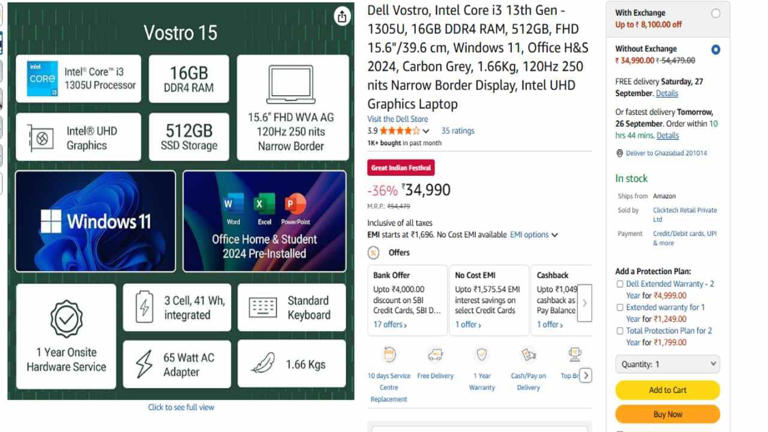This screenshot has width=768, height=432.
Task: Check Total Protection Plan for 2 Year
Action: click(620, 331)
